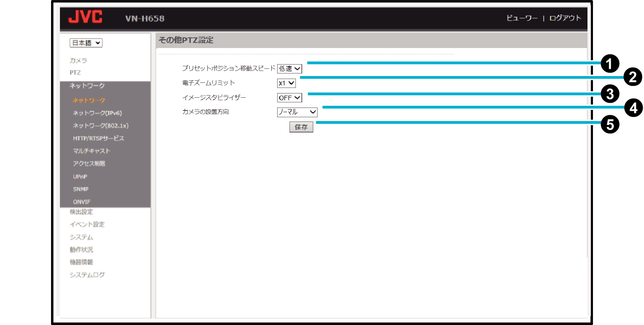Open the カメラの設置方向 ノーマル dropdown

297,112
